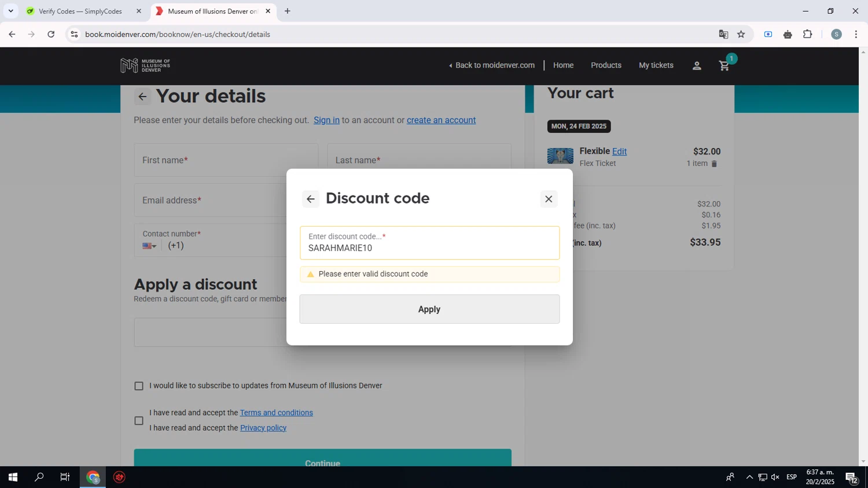The width and height of the screenshot is (868, 488).
Task: Toggle subscribe to updates checkbox
Action: pyautogui.click(x=139, y=386)
